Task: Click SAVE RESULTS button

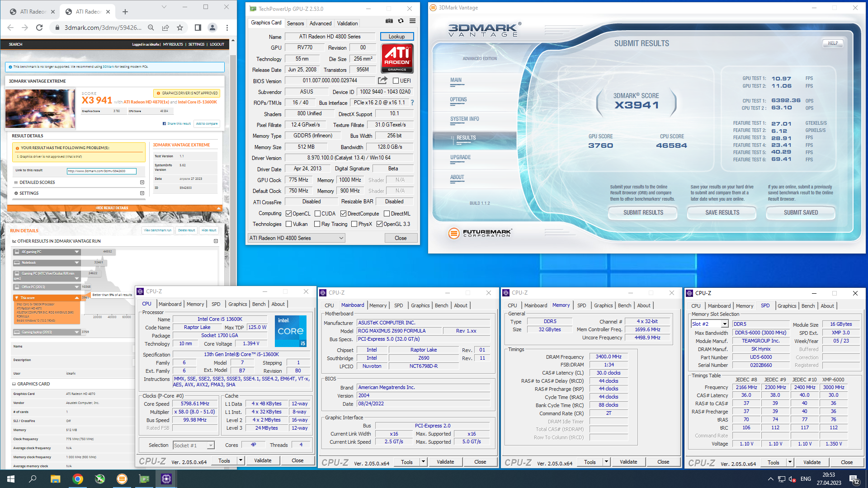Action: (x=722, y=213)
